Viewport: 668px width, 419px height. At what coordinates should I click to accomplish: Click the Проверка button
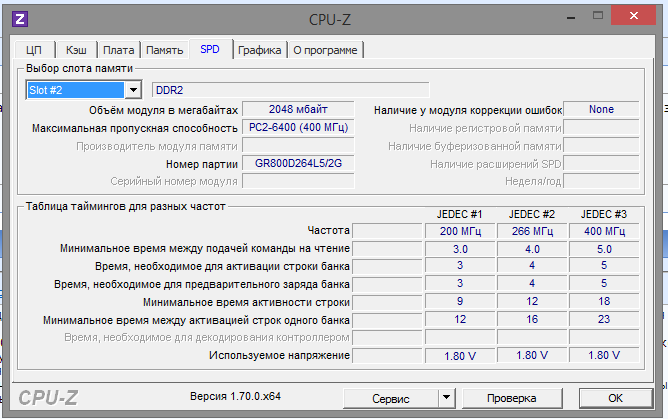(511, 397)
